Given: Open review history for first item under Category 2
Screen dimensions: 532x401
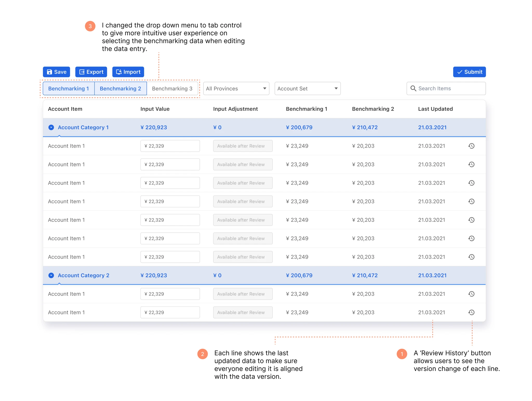Looking at the screenshot, I should click(x=471, y=294).
